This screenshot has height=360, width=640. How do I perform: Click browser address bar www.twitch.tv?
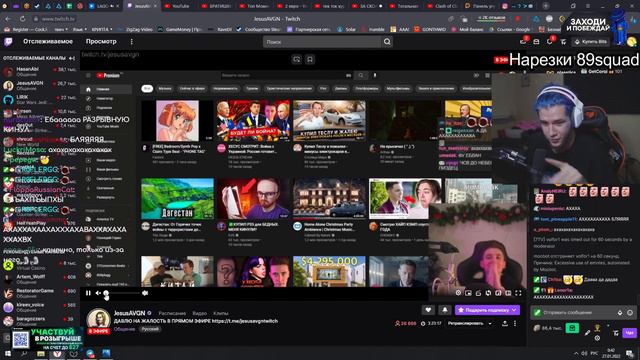coord(58,19)
